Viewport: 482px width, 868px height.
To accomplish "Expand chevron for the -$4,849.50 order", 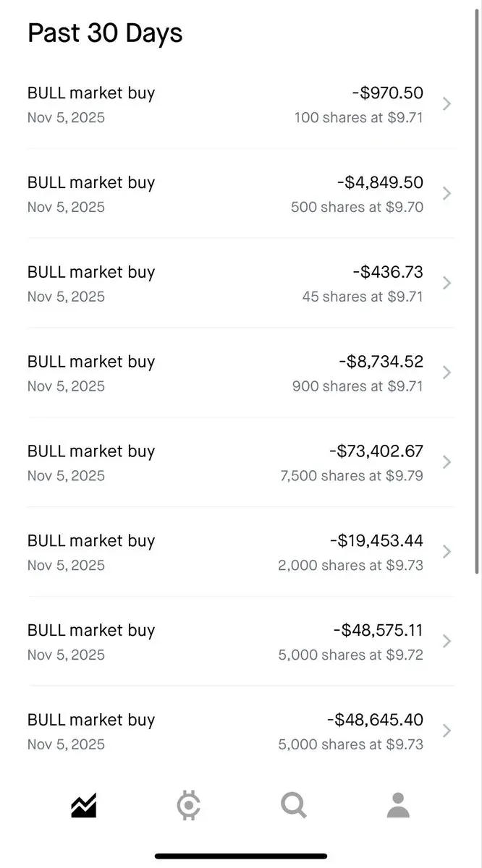I will click(x=447, y=194).
